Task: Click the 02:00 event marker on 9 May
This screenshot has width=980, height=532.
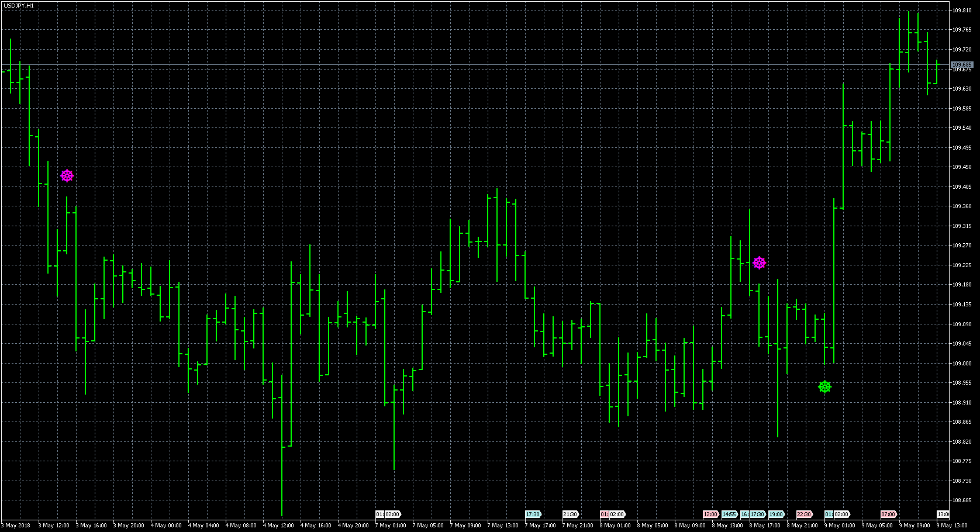Action: point(841,514)
